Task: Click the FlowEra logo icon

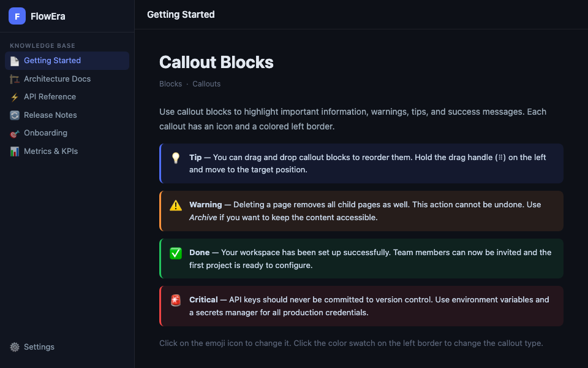Action: coord(17,16)
